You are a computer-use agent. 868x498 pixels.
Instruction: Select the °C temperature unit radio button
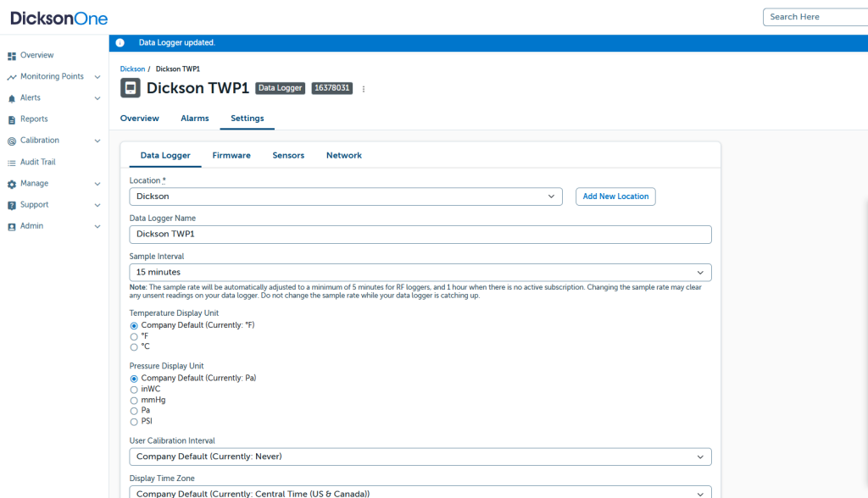click(x=134, y=347)
